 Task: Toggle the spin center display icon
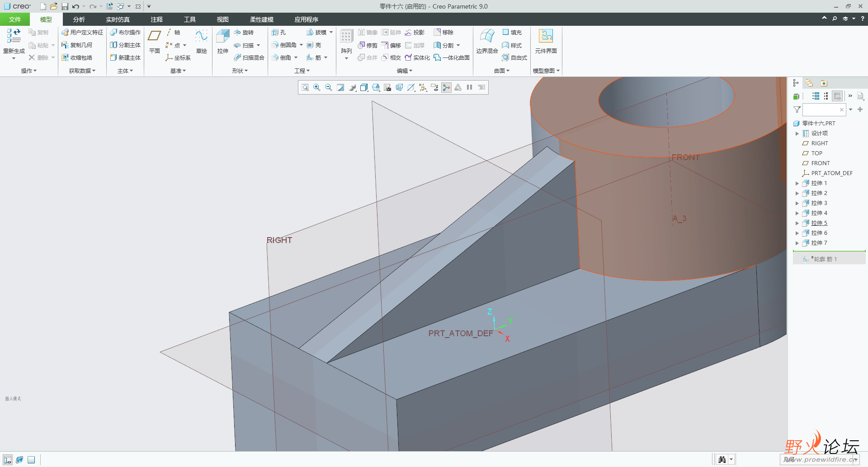[x=446, y=87]
